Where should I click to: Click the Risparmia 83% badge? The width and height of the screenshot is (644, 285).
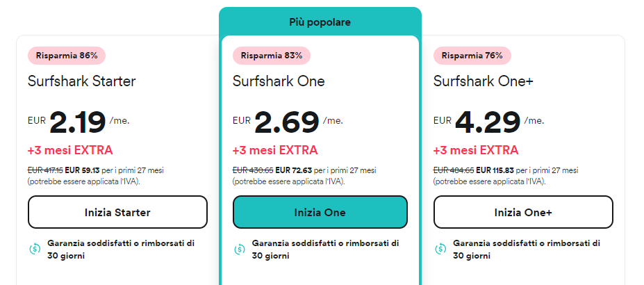tap(272, 56)
